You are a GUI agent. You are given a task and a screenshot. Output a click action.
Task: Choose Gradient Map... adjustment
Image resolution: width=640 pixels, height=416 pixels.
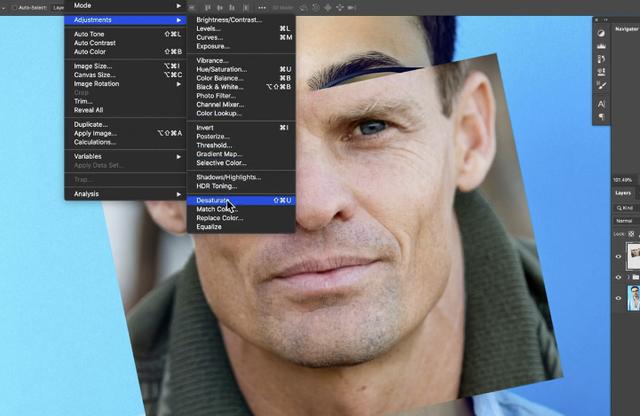tap(241, 154)
